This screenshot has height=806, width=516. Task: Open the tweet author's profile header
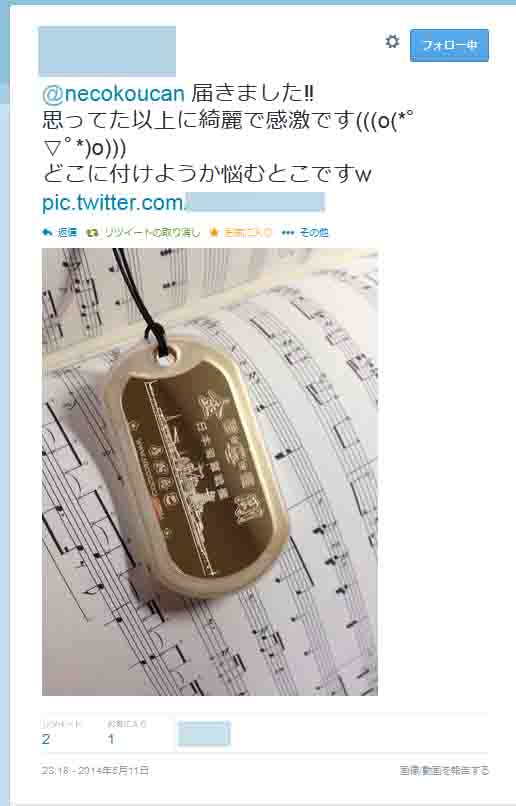pyautogui.click(x=107, y=51)
